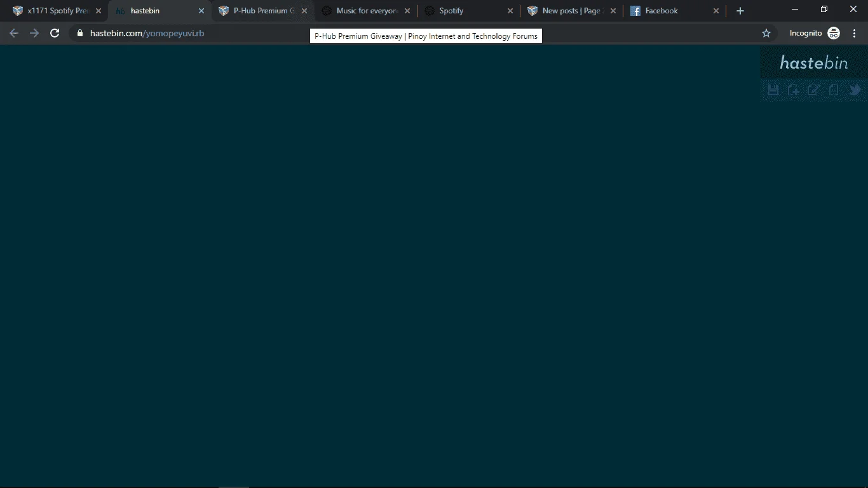Close the Facebook tab
868x488 pixels.
click(x=716, y=11)
